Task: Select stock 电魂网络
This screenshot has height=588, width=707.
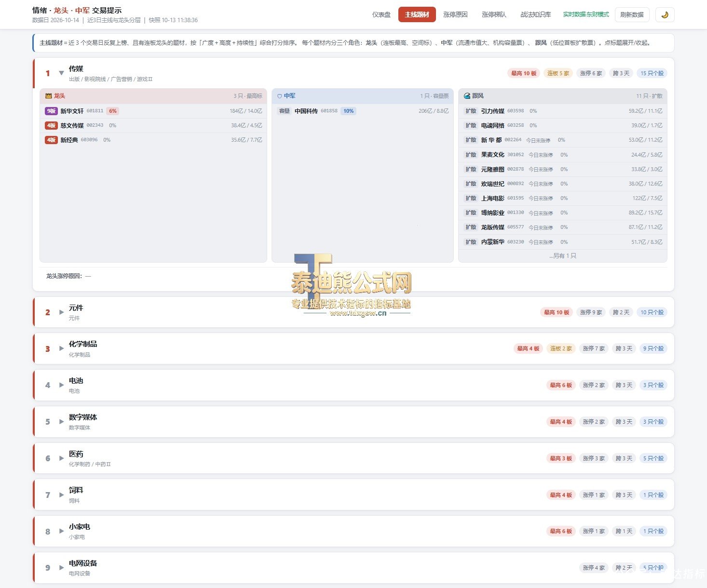Action: (x=492, y=125)
